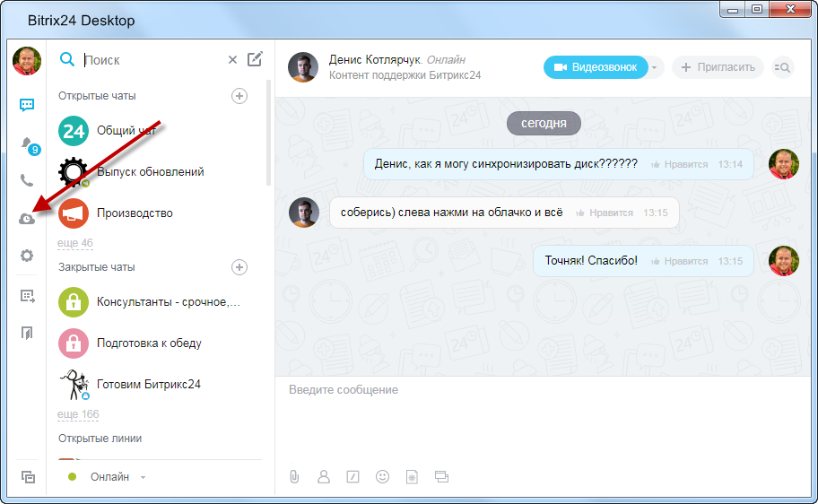Show more open chats via еще 46
This screenshot has width=818, height=504.
tap(75, 243)
